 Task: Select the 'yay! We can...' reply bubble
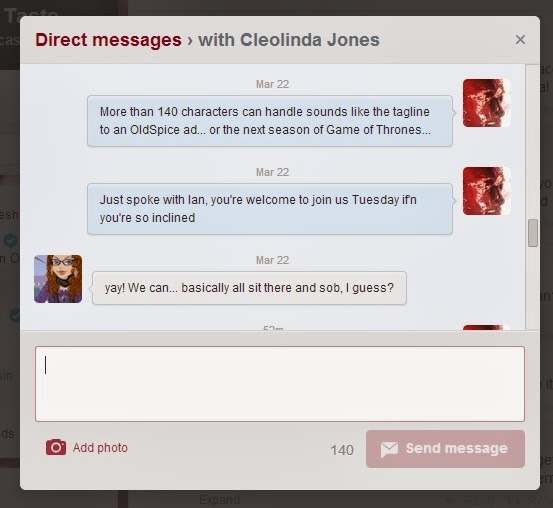(249, 288)
